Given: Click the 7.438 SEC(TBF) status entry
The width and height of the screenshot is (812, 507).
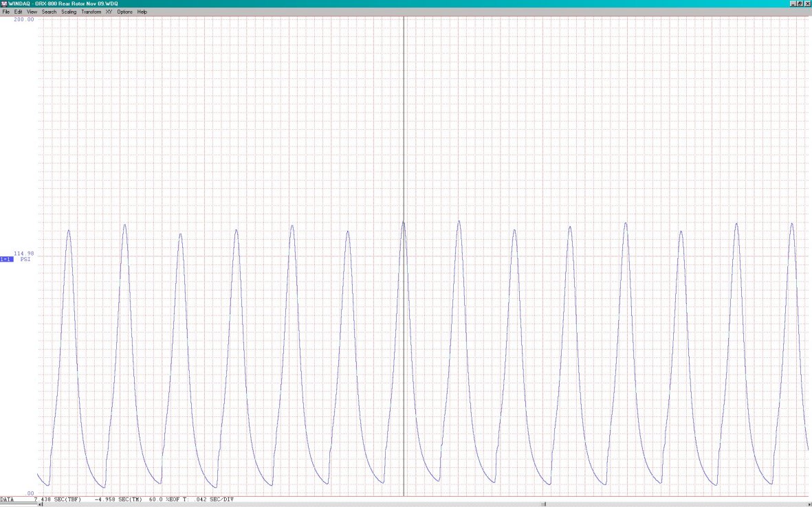Looking at the screenshot, I should [x=58, y=499].
